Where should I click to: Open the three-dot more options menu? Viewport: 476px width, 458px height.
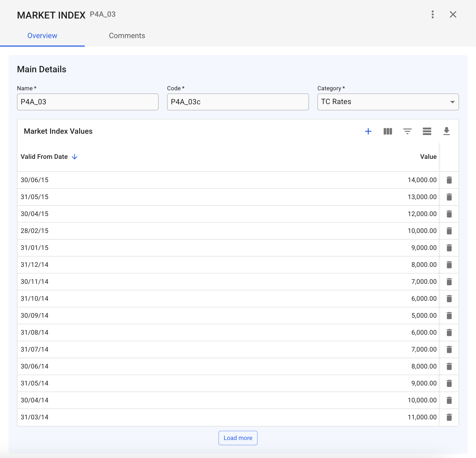coord(433,15)
